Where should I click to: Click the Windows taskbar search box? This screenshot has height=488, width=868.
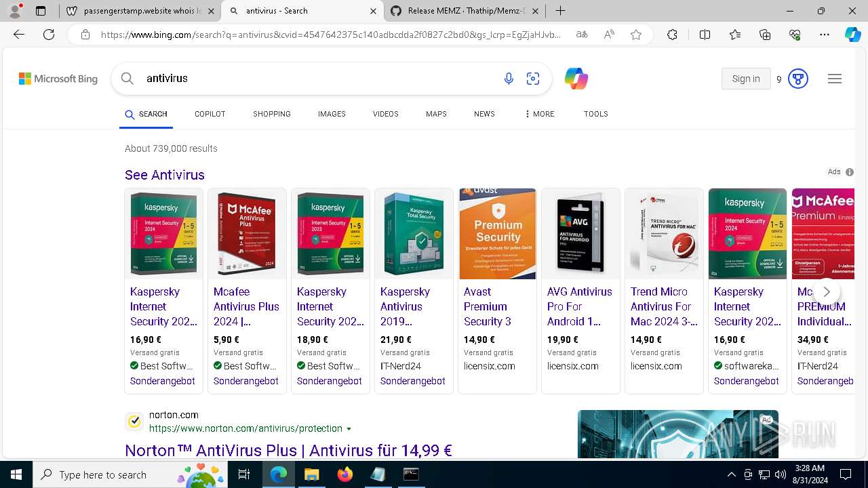point(130,474)
